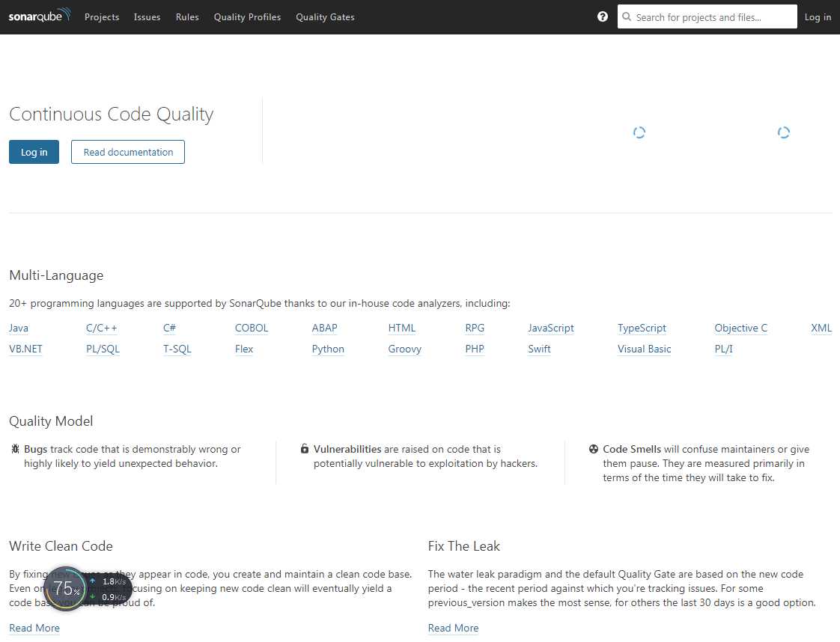Screen dimensions: 840x642
Task: Select the JavaScript link
Action: tap(551, 328)
